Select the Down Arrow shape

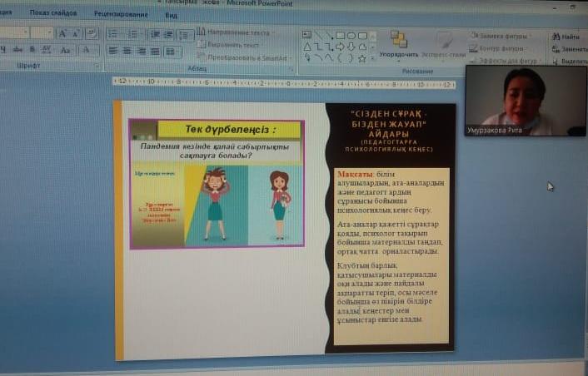351,47
